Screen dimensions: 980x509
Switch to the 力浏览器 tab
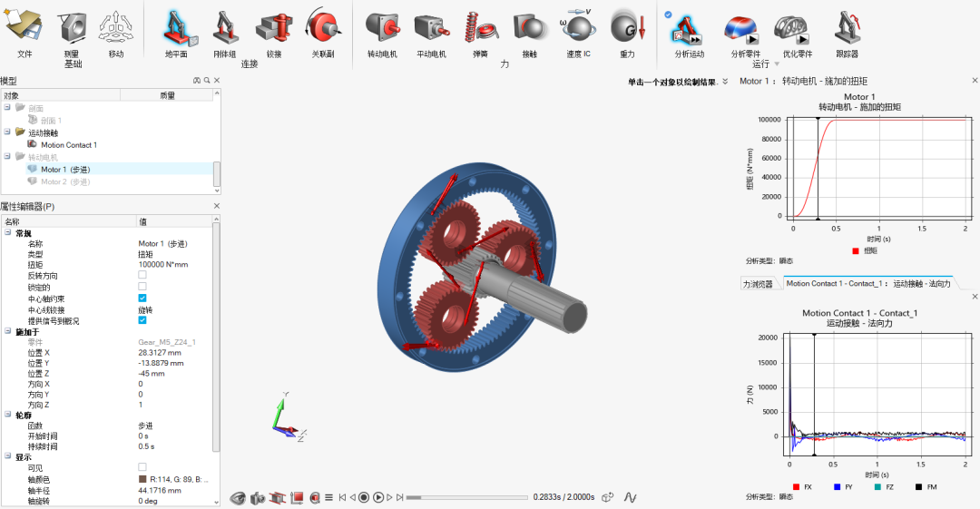[x=758, y=284]
